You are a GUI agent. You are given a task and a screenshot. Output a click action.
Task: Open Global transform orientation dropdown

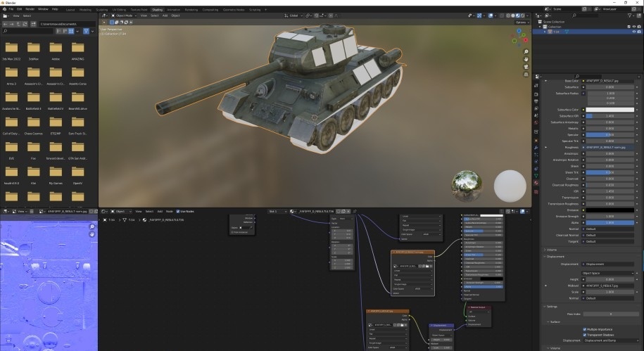point(293,15)
